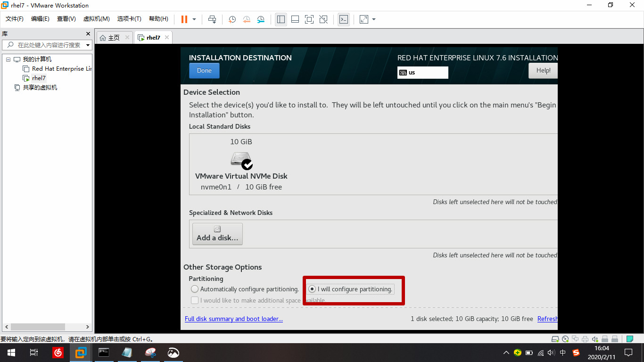Click the Unity mode toolbar icon

pos(323,19)
